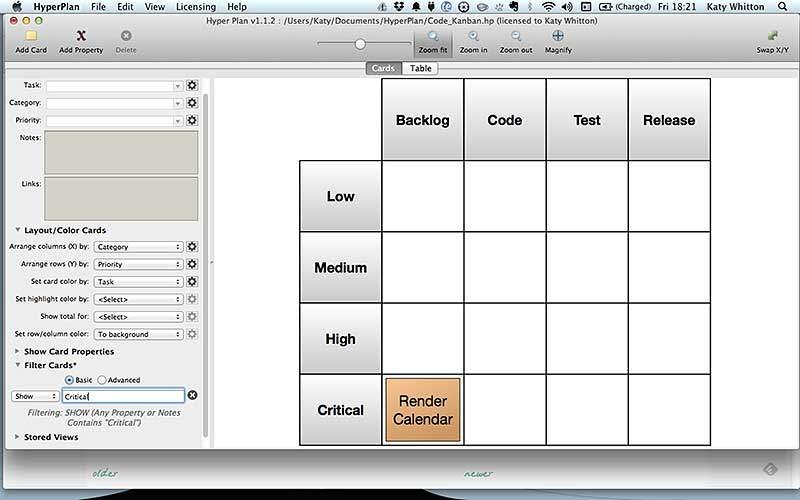Select the Zoom fit tool

(433, 37)
